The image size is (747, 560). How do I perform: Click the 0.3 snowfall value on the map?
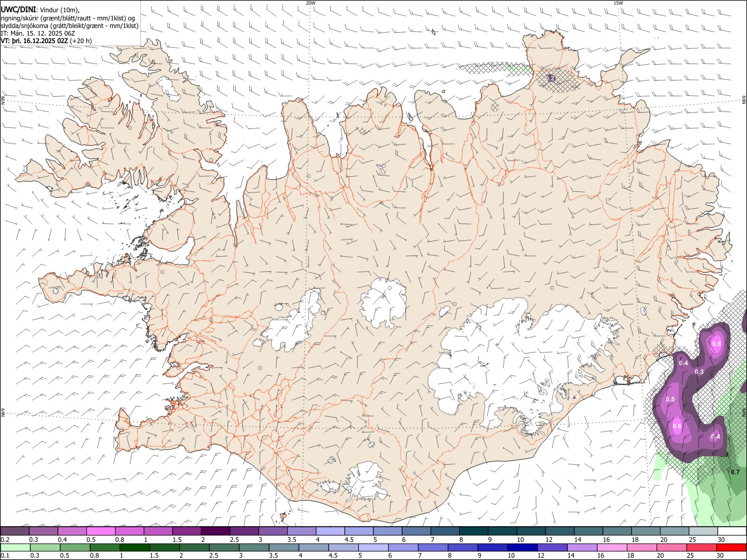(699, 372)
